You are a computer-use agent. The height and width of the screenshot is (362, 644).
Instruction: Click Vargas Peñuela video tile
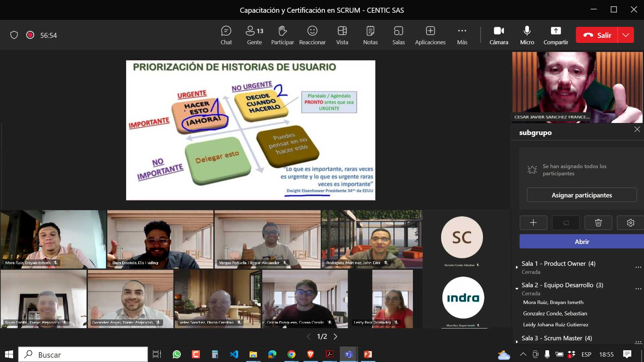(268, 239)
